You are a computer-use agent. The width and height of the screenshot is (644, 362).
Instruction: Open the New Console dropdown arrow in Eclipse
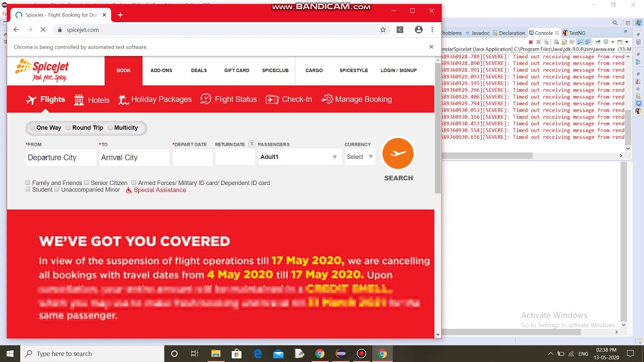pos(627,42)
